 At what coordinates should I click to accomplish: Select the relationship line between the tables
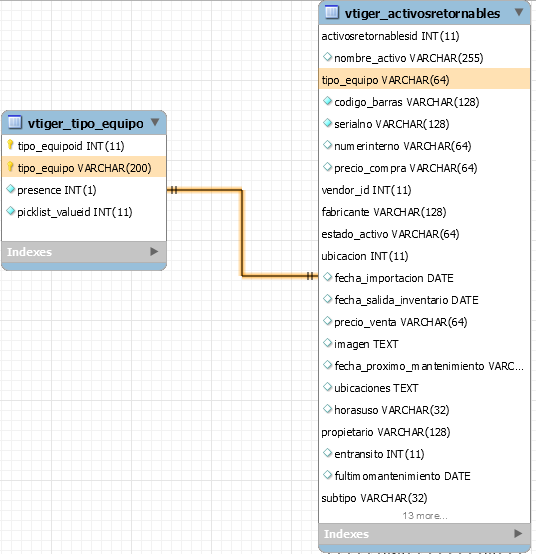(x=243, y=233)
